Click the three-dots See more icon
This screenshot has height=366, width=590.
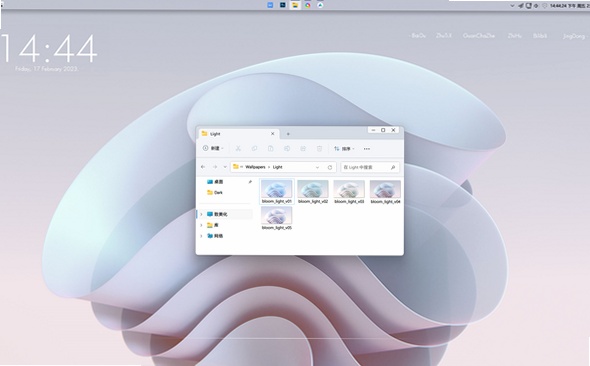(x=367, y=149)
